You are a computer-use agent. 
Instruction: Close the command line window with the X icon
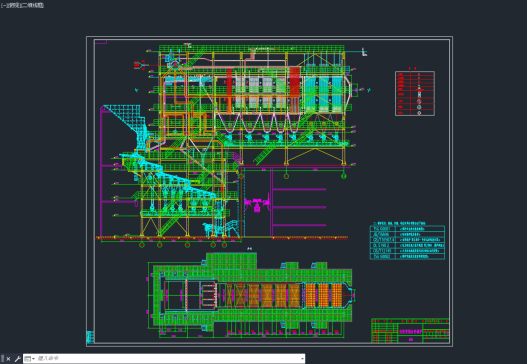[x=8, y=359]
